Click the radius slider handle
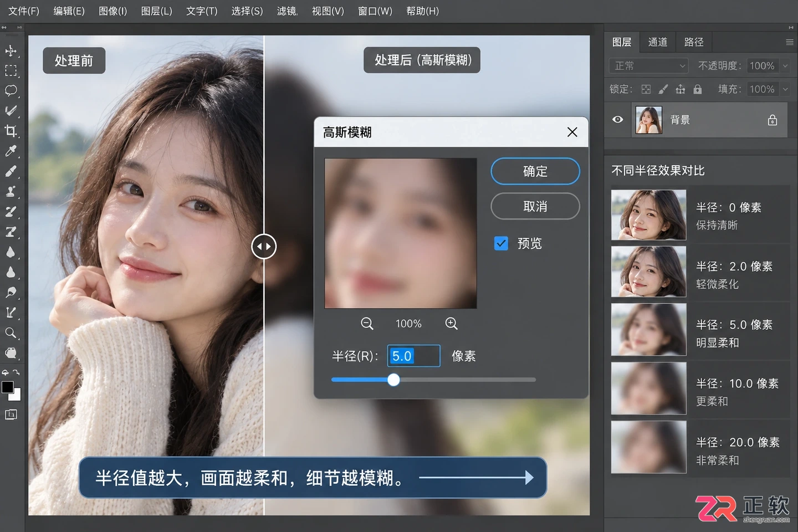798x532 pixels. 393,380
